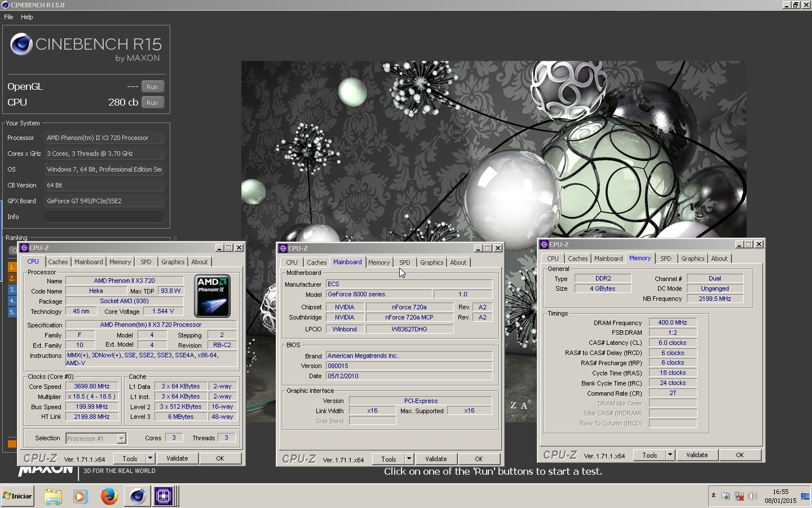
Task: Switch to Caches tab in left CPU-Z window
Action: 58,262
